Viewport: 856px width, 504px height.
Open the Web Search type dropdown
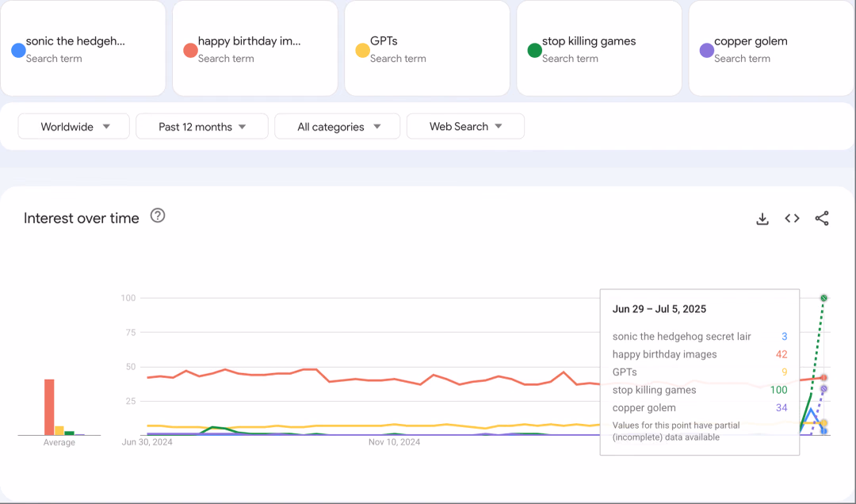click(466, 126)
